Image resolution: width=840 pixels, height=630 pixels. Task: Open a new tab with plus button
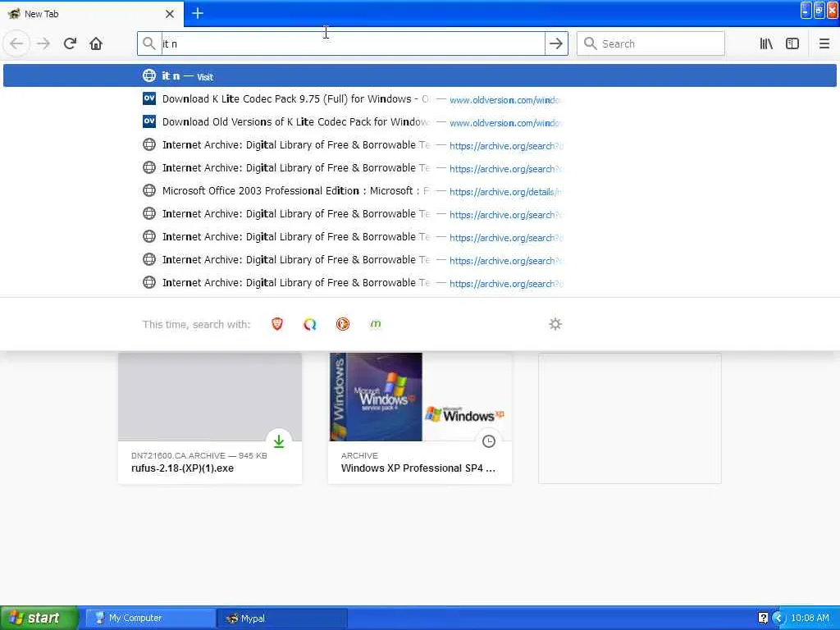197,13
